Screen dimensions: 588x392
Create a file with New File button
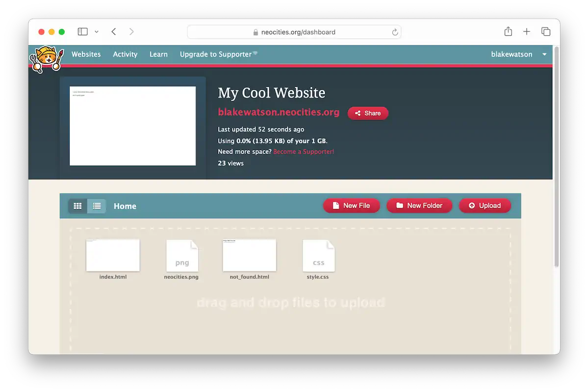point(351,205)
